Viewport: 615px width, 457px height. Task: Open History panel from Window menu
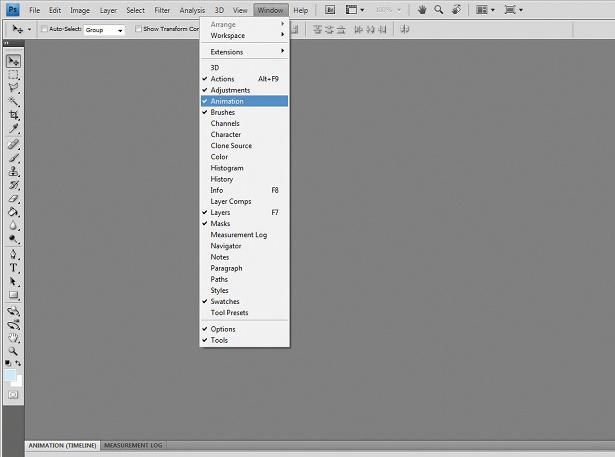(244, 179)
